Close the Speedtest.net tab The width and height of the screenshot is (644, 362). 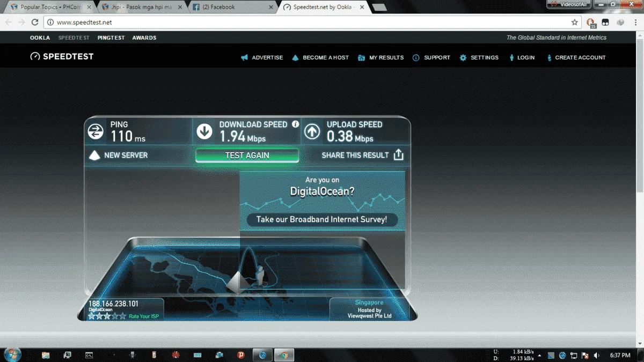(361, 7)
